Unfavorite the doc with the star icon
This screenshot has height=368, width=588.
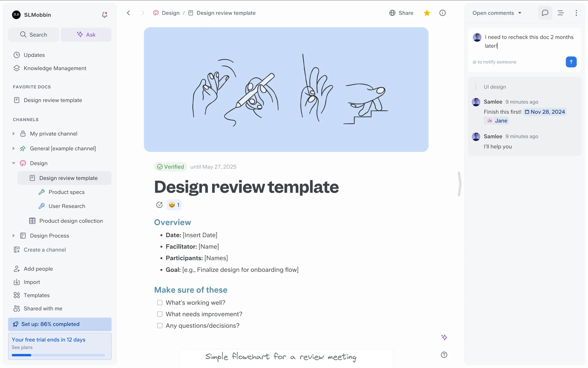[427, 13]
